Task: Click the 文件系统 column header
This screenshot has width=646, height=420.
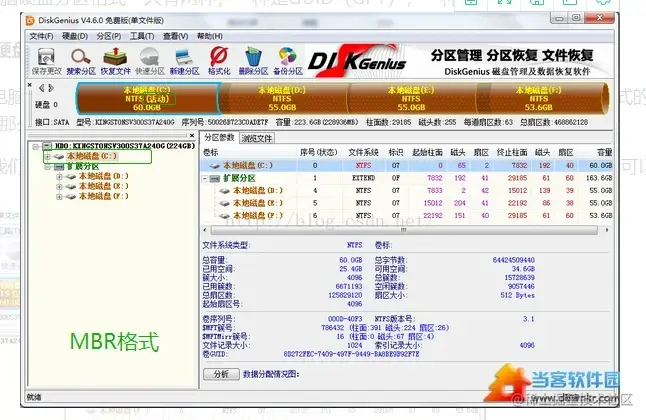Action: (x=363, y=153)
